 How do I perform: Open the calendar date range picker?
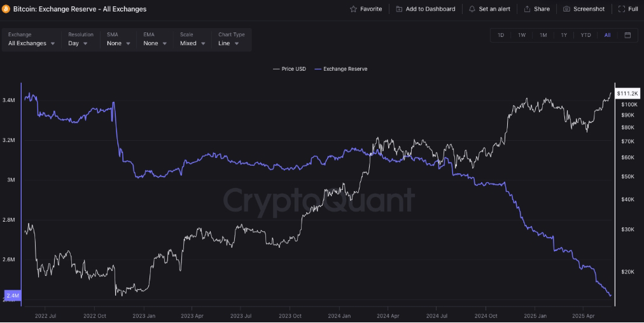click(627, 35)
